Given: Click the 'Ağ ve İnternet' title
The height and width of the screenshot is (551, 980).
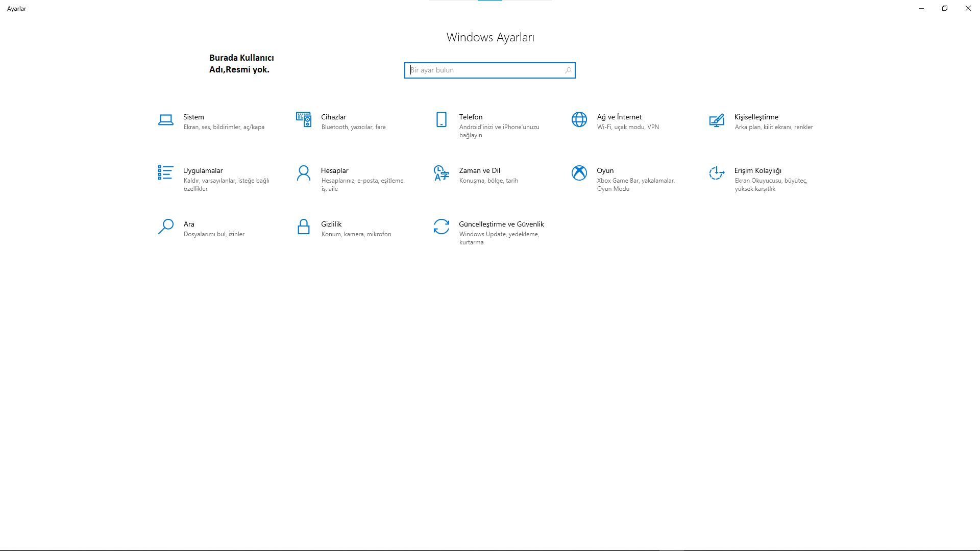Looking at the screenshot, I should tap(619, 117).
